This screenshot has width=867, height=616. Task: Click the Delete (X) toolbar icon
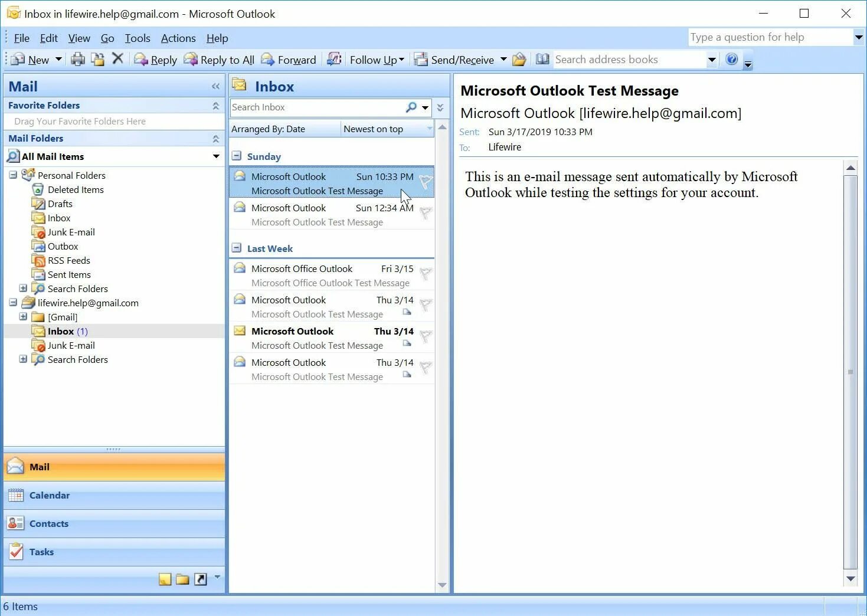[117, 59]
